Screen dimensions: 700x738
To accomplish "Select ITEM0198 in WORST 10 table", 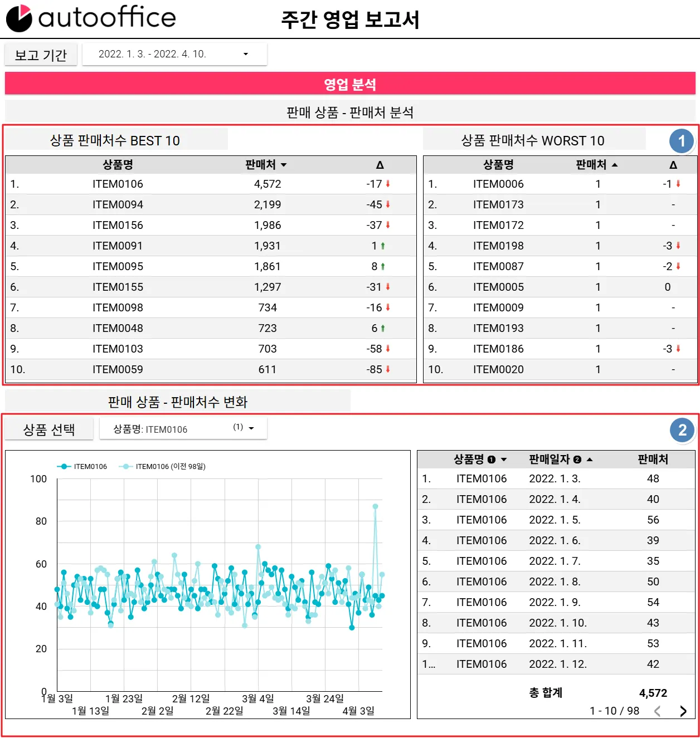I will pos(498,246).
